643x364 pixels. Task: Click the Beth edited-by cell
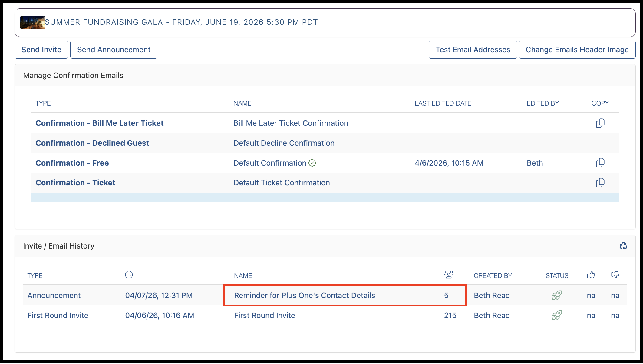(x=535, y=163)
